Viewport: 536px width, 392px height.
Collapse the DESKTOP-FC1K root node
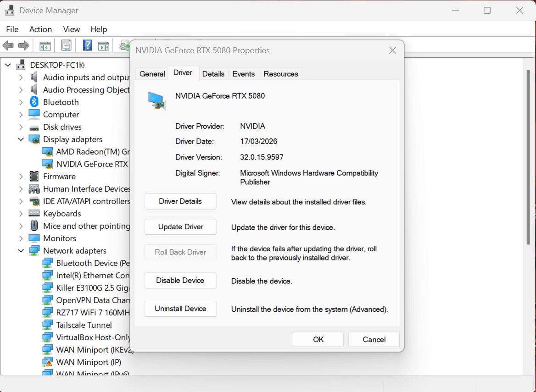click(x=8, y=65)
